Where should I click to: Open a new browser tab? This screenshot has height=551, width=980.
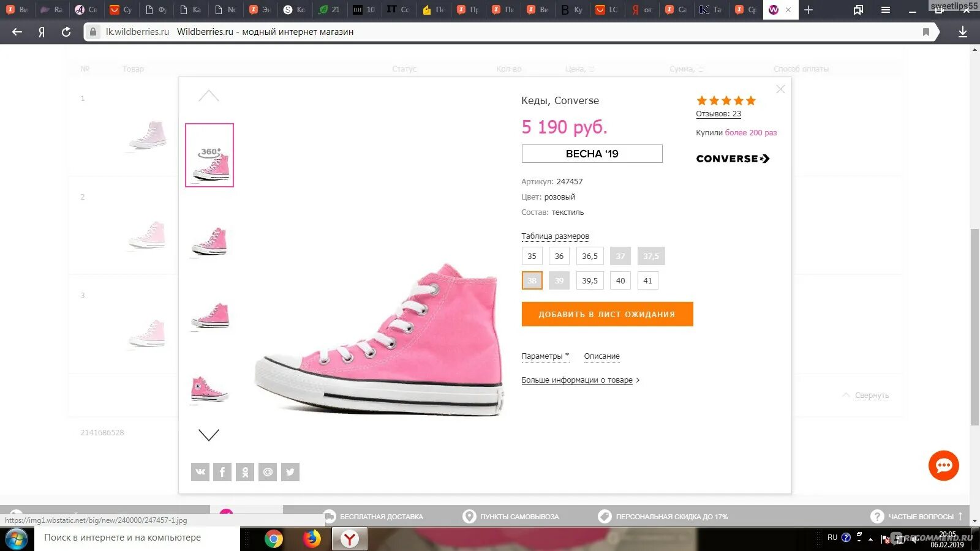pos(809,10)
